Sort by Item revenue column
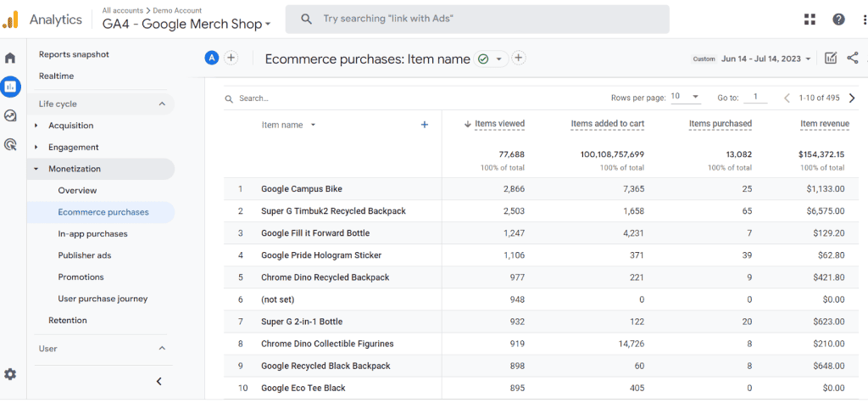The width and height of the screenshot is (868, 403). [824, 124]
